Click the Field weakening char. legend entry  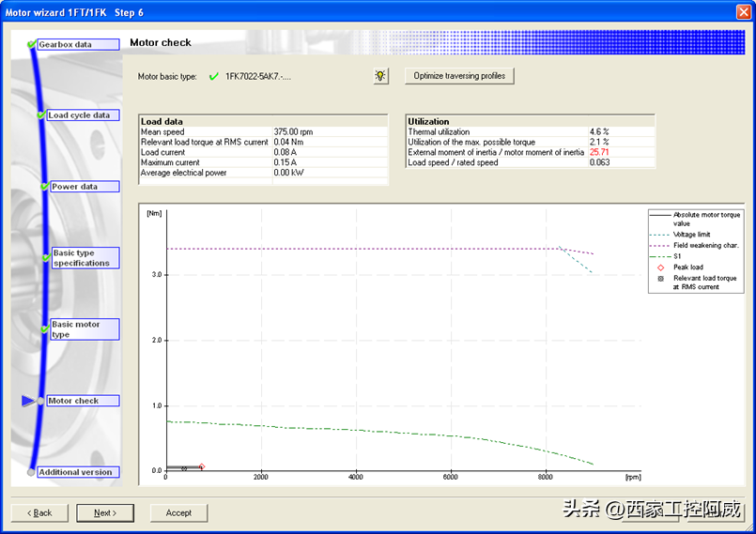pos(696,244)
